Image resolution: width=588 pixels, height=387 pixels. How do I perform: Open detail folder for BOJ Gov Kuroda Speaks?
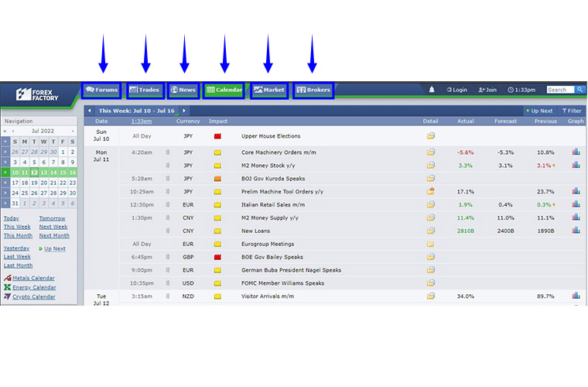[430, 179]
